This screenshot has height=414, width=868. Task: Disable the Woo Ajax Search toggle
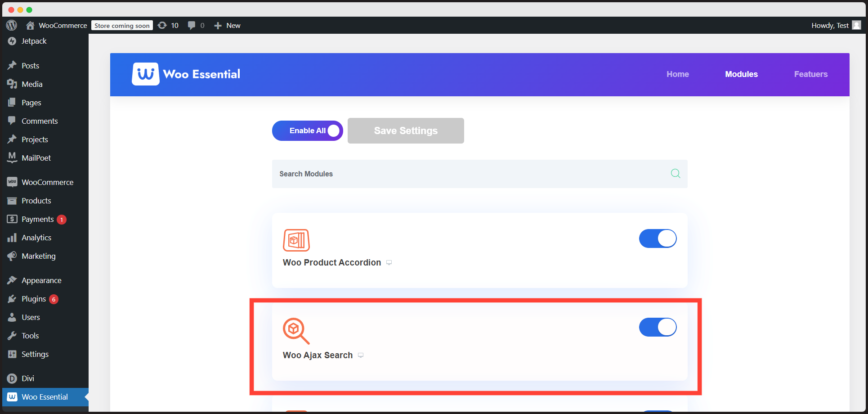(658, 327)
